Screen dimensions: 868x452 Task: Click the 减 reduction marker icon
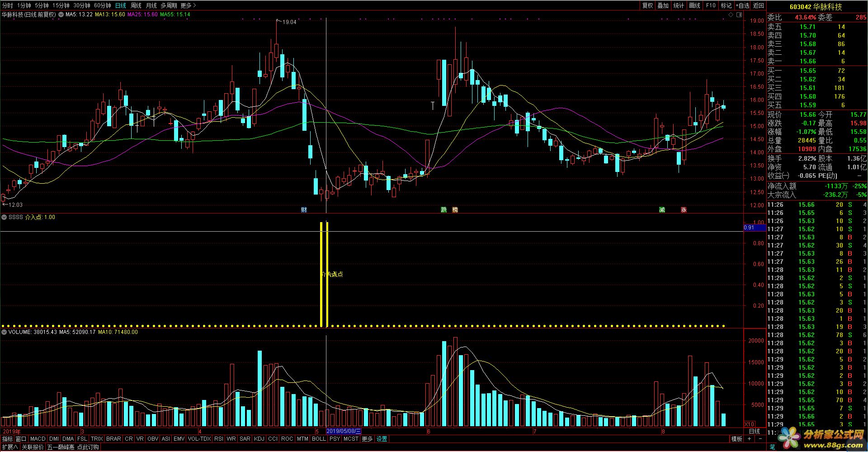(662, 210)
